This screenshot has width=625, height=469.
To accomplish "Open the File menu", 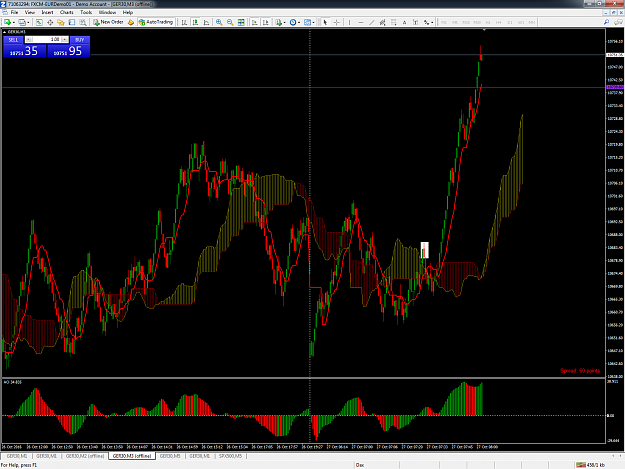I will coord(14,12).
